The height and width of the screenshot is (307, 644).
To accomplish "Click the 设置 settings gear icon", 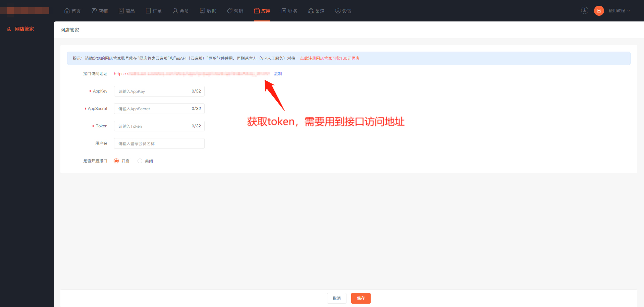I will [x=338, y=11].
